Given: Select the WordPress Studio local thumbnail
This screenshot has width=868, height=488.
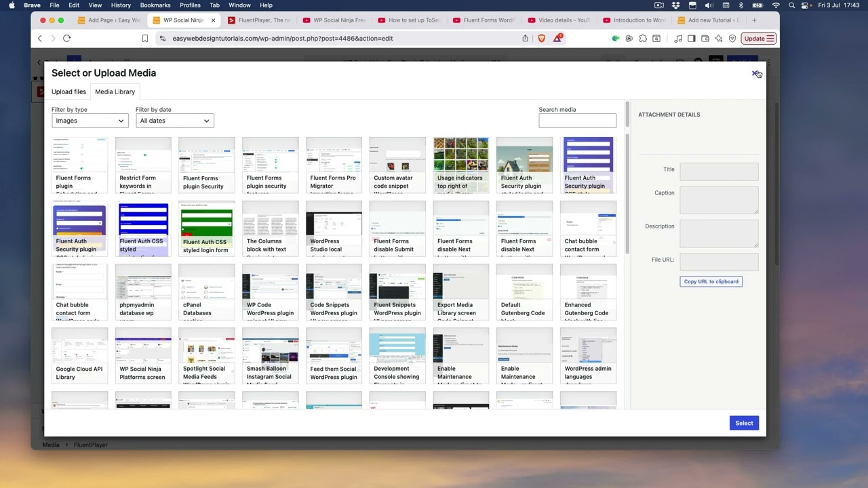Looking at the screenshot, I should coord(334,228).
